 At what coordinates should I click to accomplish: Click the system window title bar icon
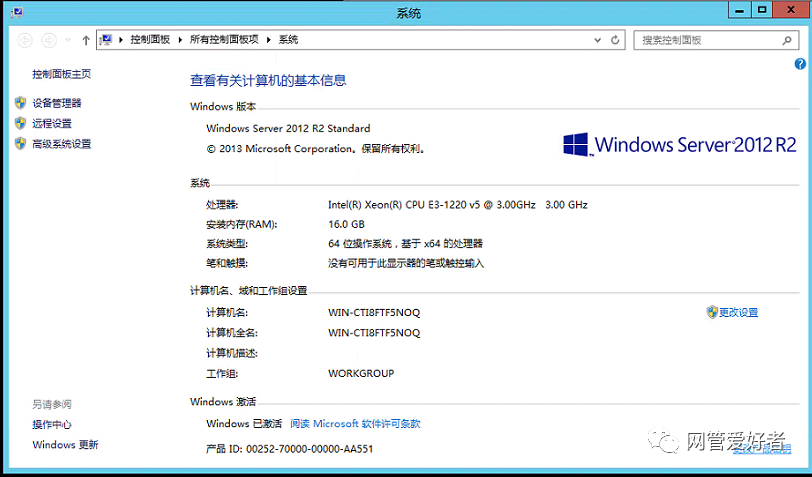16,13
